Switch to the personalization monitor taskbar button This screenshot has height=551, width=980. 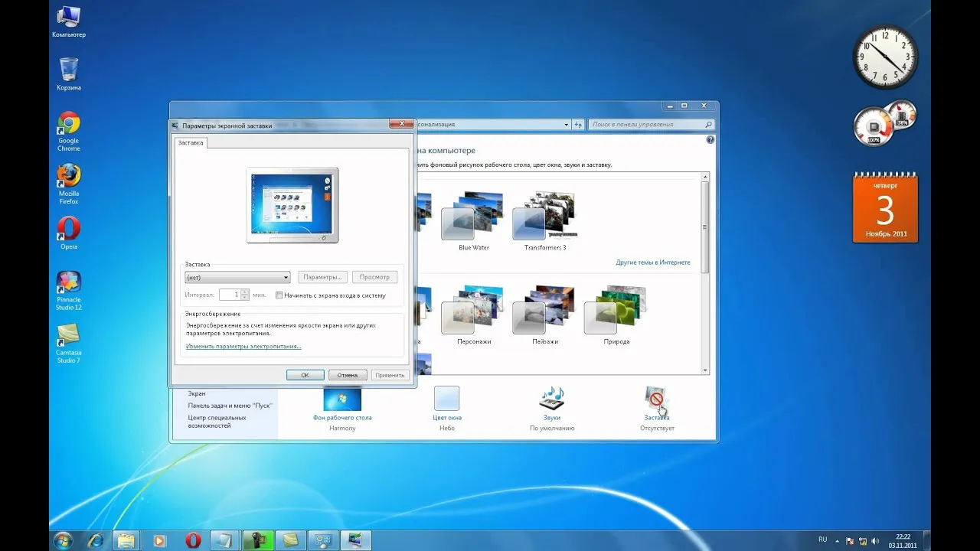[355, 540]
